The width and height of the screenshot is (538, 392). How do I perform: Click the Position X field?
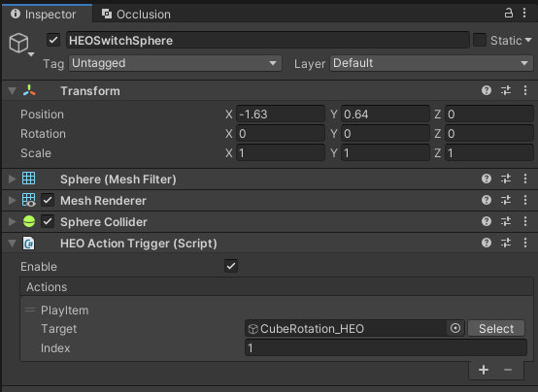281,114
